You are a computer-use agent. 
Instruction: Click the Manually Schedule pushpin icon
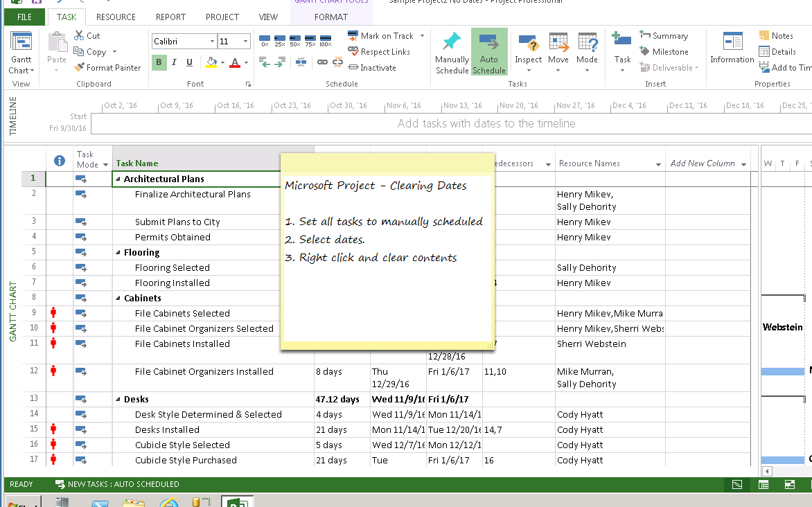pyautogui.click(x=452, y=42)
